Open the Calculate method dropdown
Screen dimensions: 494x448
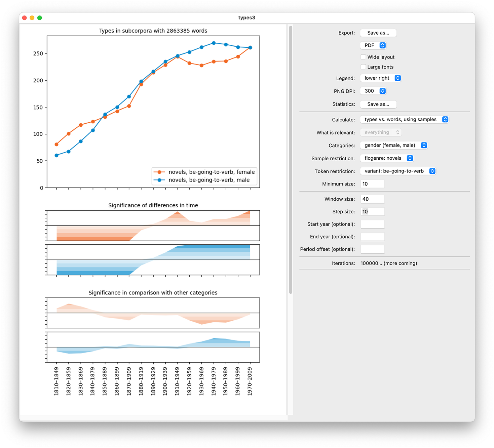click(x=404, y=120)
